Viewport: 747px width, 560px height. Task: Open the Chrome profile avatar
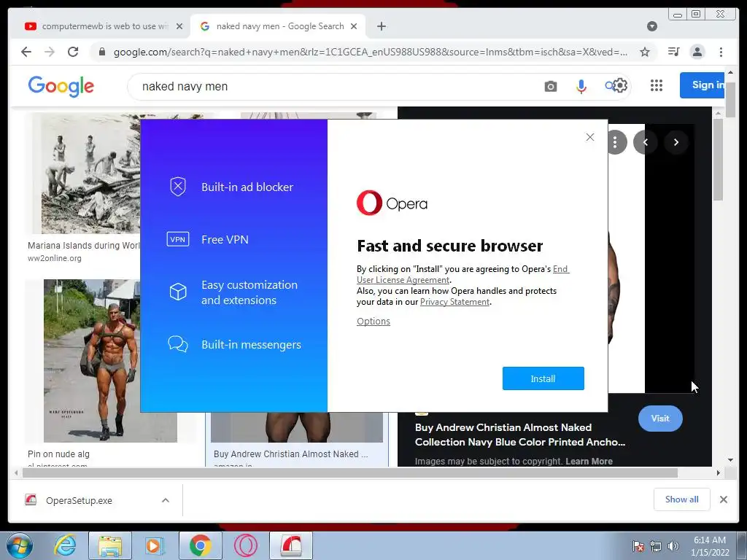[697, 52]
